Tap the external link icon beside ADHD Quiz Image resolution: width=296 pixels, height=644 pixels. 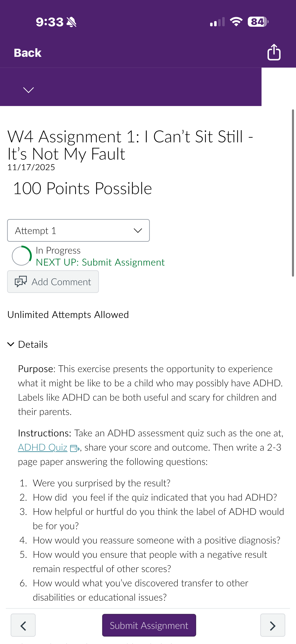click(75, 448)
